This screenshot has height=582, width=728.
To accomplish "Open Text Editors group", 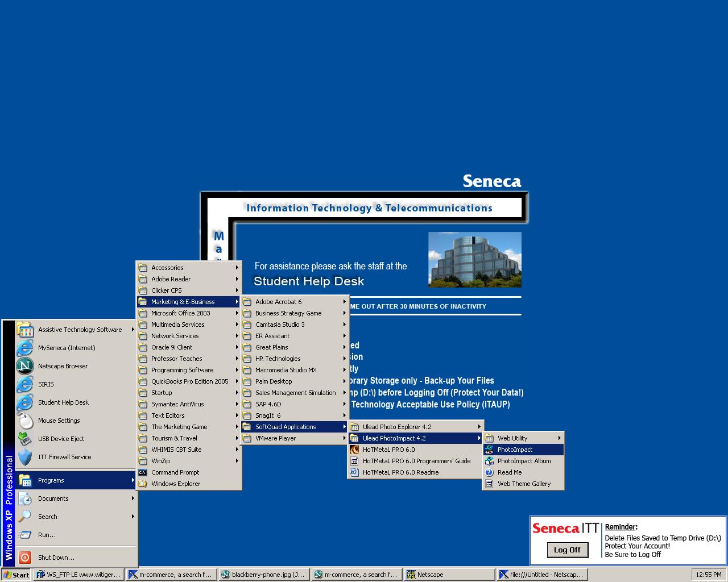I will (189, 415).
